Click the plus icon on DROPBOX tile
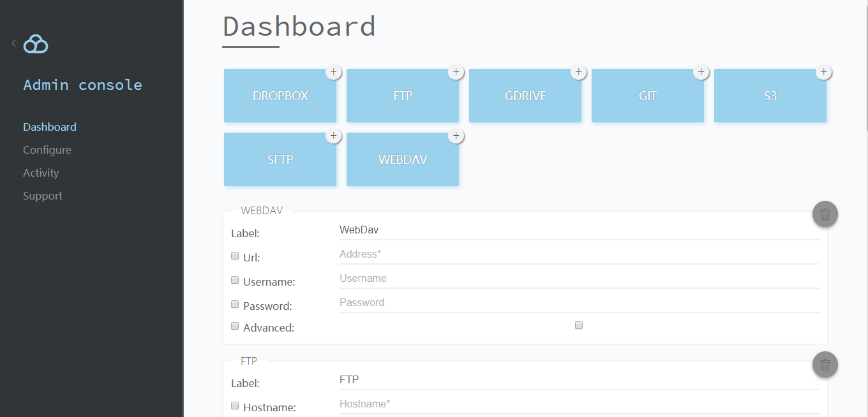This screenshot has width=868, height=417. tap(334, 72)
